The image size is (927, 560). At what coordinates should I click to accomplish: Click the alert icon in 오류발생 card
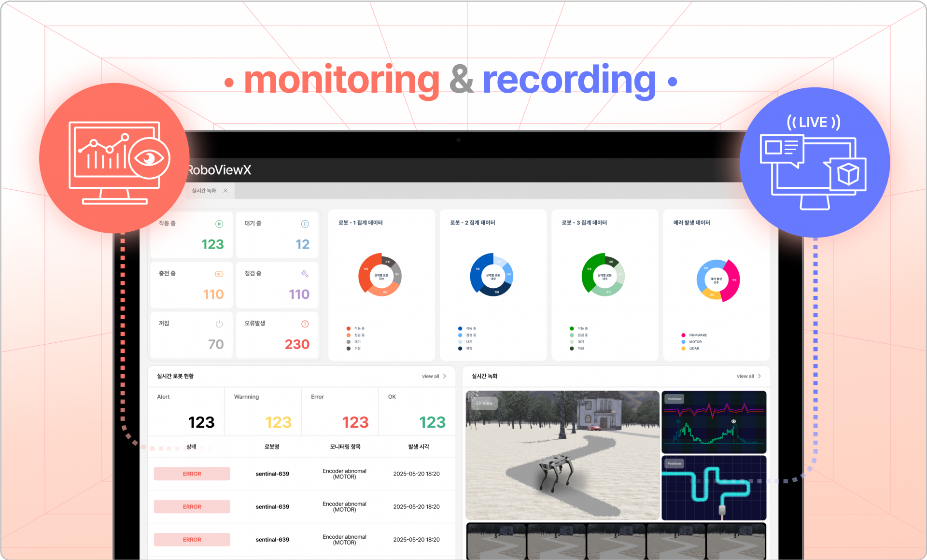pos(305,324)
